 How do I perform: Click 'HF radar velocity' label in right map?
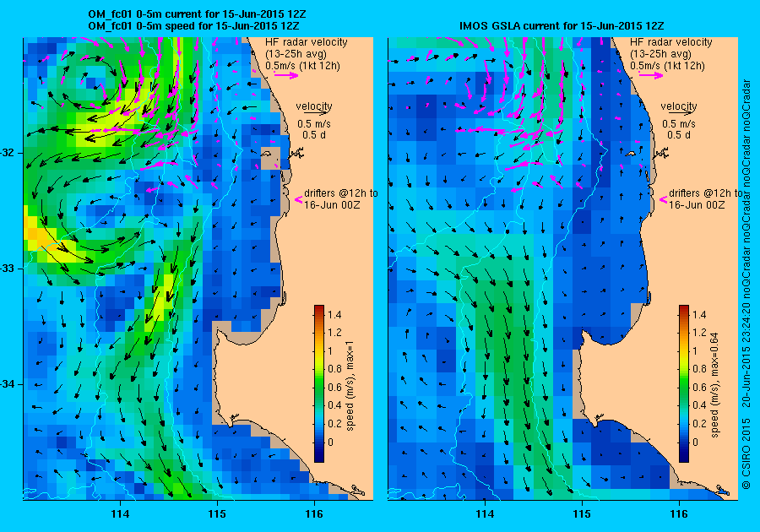click(671, 42)
